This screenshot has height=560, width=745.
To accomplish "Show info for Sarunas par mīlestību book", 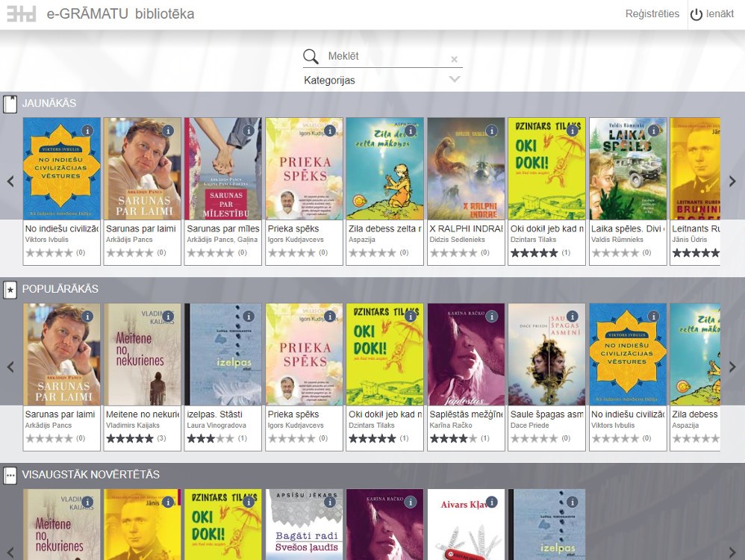I will point(249,130).
